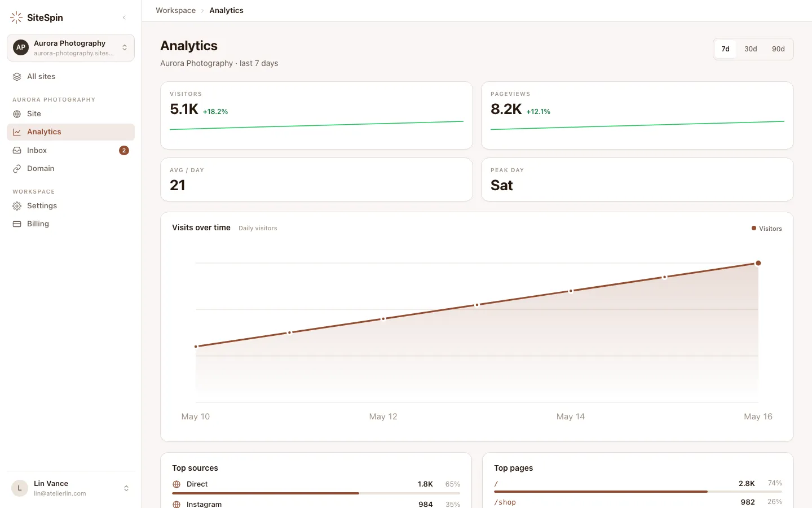Viewport: 812px width, 508px height.
Task: Click the / page progress bar
Action: [x=638, y=492]
